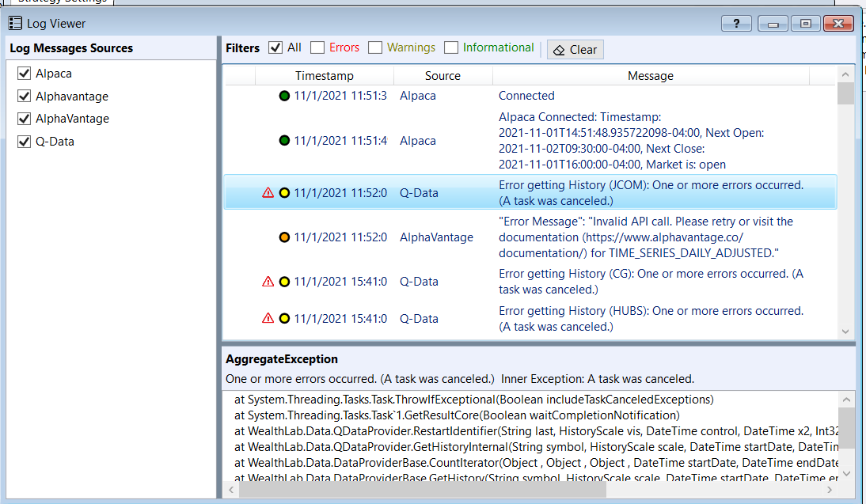The height and width of the screenshot is (504, 866).
Task: Click the eraser icon on Clear button
Action: point(559,50)
